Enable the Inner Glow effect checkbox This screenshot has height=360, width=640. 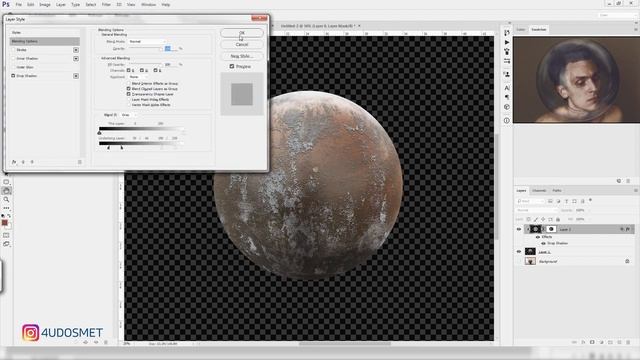13,67
